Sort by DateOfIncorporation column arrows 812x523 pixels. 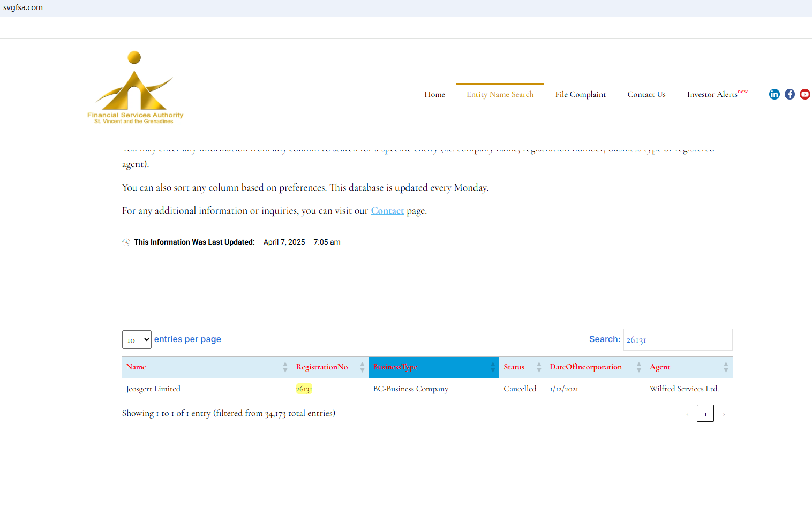click(x=638, y=367)
